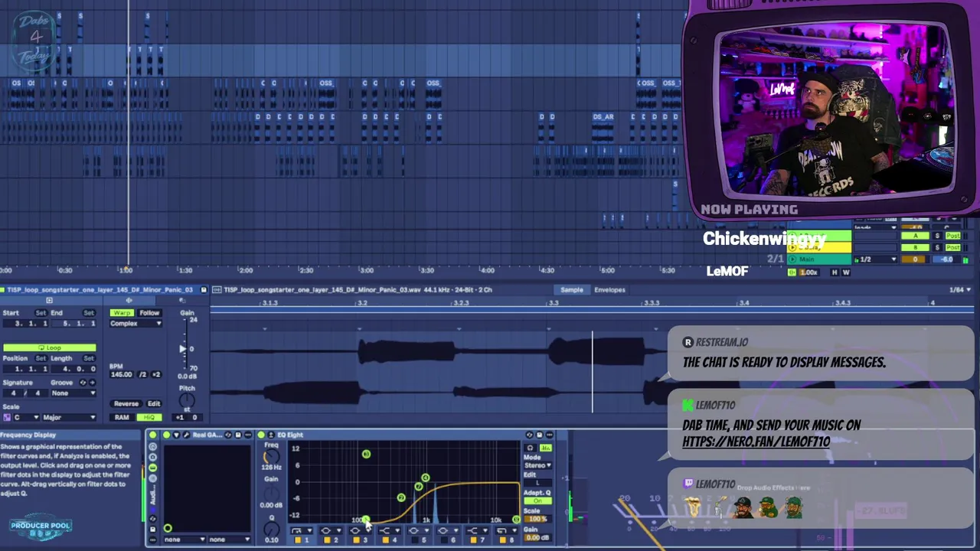Click Set button next to End
The image size is (980, 551).
pos(89,313)
